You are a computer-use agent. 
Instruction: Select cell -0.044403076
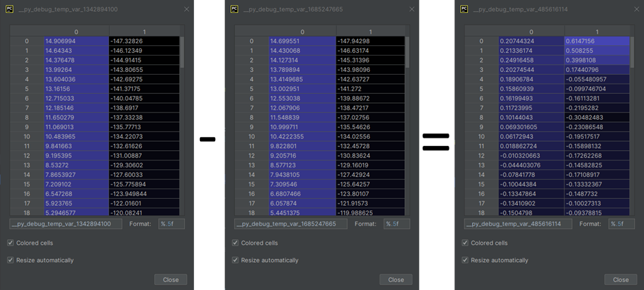click(532, 165)
